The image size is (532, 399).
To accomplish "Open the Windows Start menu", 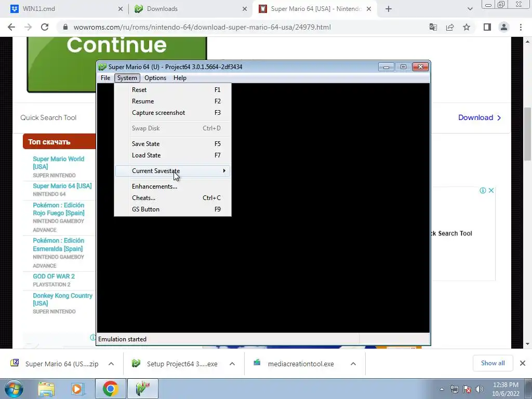I will [x=14, y=389].
